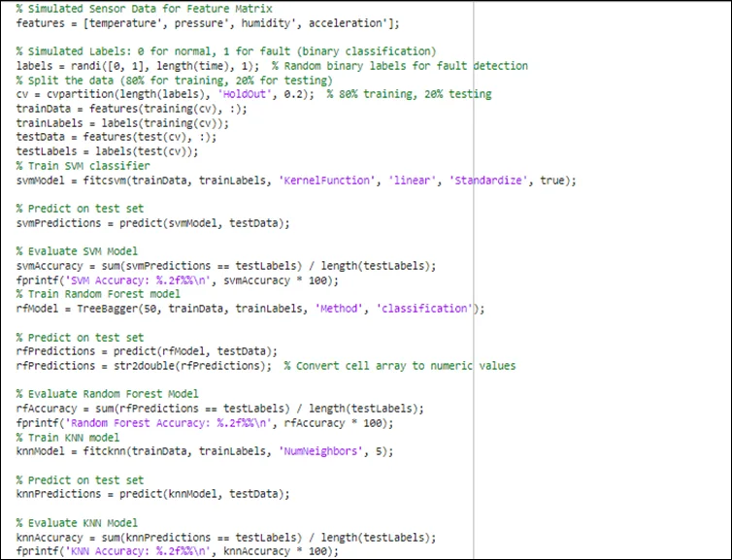Click the string 'linear' in the fitcsvm call
This screenshot has width=732, height=560.
pos(413,181)
